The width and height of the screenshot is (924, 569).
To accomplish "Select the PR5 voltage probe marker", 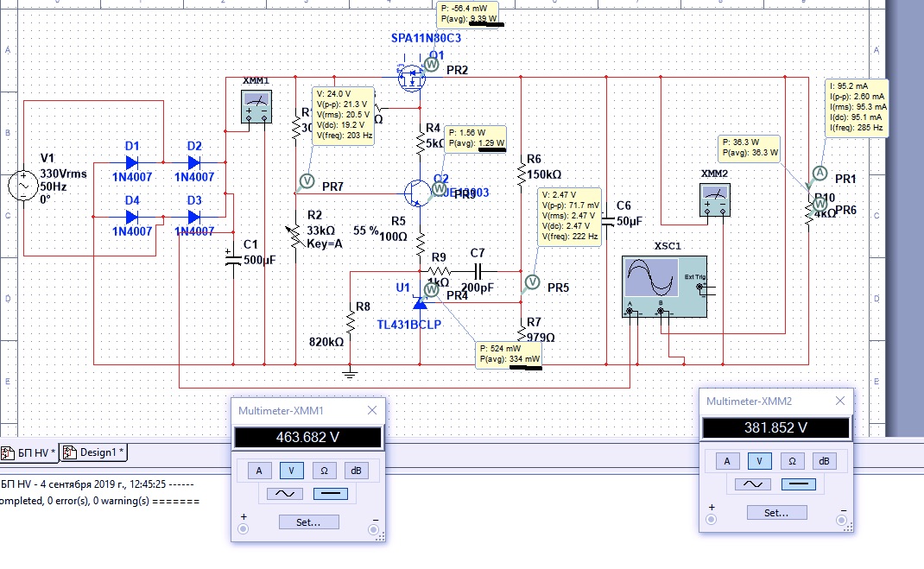I will 532,281.
